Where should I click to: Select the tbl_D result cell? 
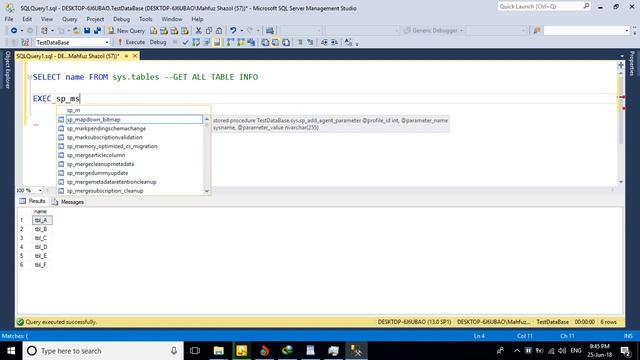pos(42,247)
